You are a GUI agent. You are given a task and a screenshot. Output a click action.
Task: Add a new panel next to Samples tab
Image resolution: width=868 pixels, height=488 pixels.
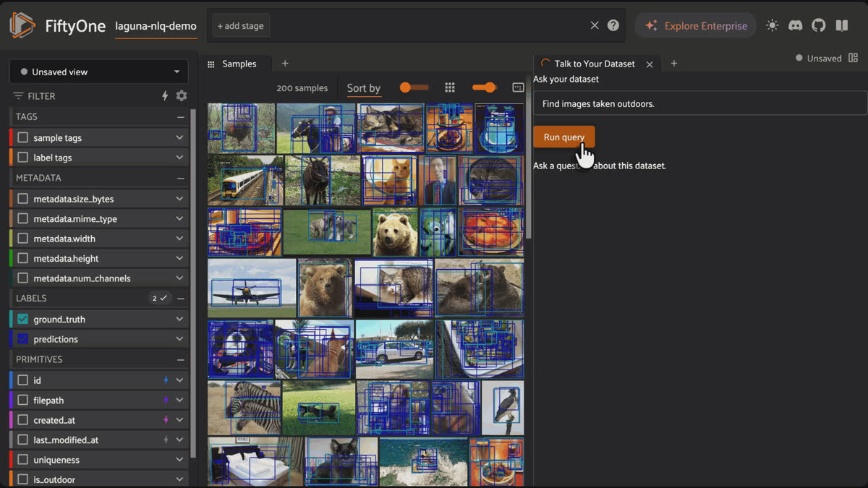[285, 64]
